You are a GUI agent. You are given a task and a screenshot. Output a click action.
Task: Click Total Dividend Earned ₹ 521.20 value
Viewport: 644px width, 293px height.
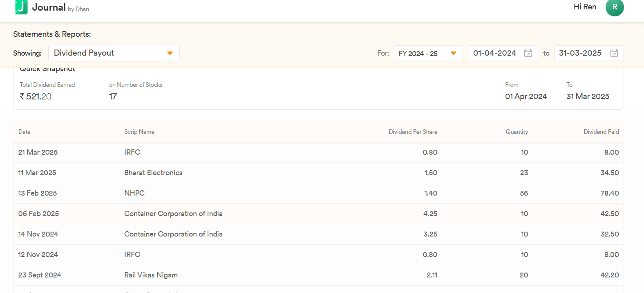(x=36, y=97)
